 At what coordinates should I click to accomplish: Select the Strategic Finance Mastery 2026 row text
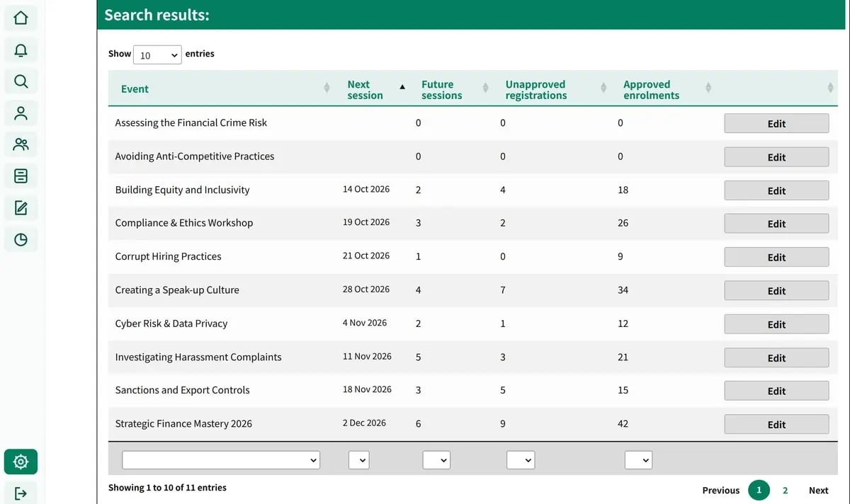tap(183, 423)
